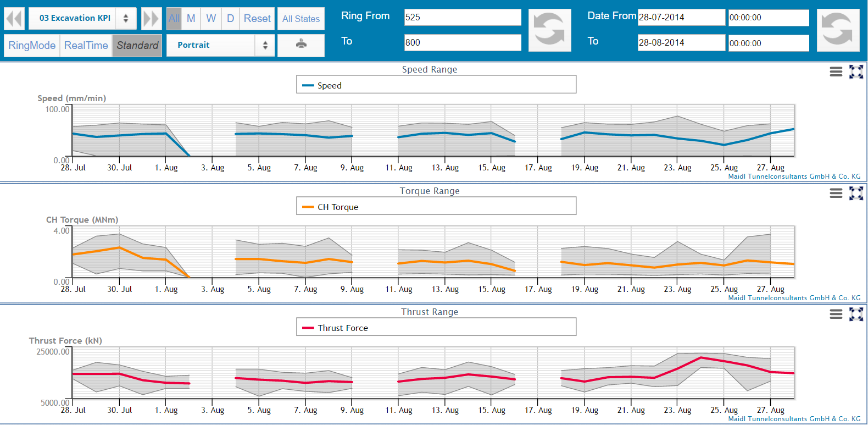
Task: Click the printer icon button
Action: point(301,45)
